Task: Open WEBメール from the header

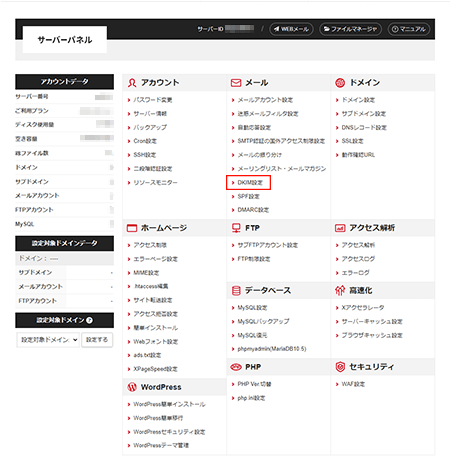Action: point(291,29)
